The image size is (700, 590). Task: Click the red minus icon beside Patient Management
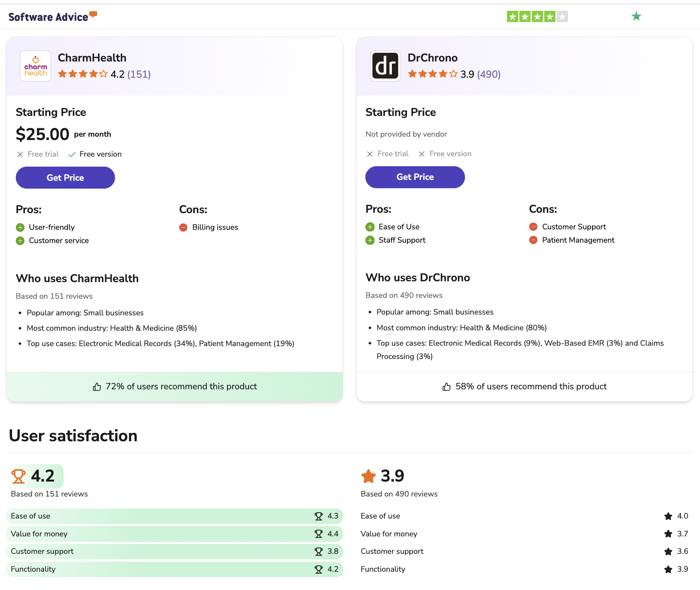pos(534,240)
